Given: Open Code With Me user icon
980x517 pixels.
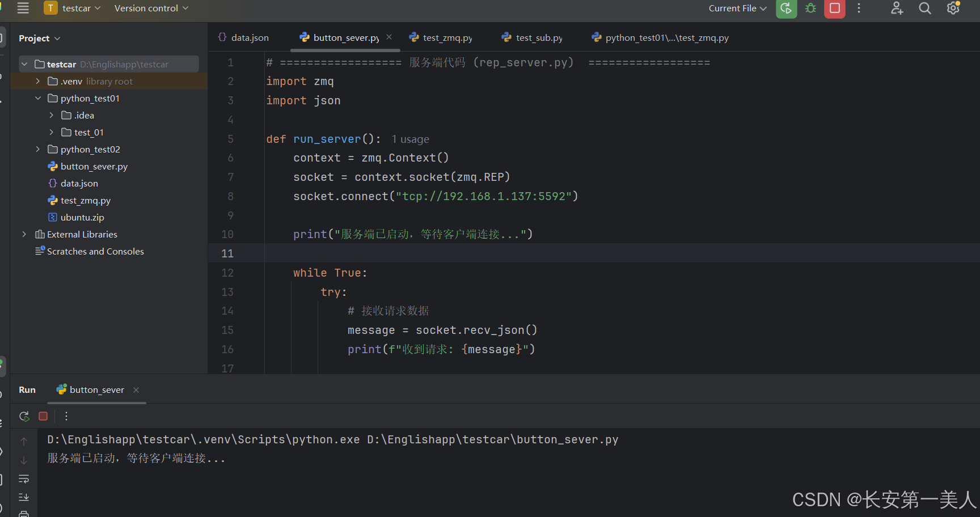Looking at the screenshot, I should (896, 9).
